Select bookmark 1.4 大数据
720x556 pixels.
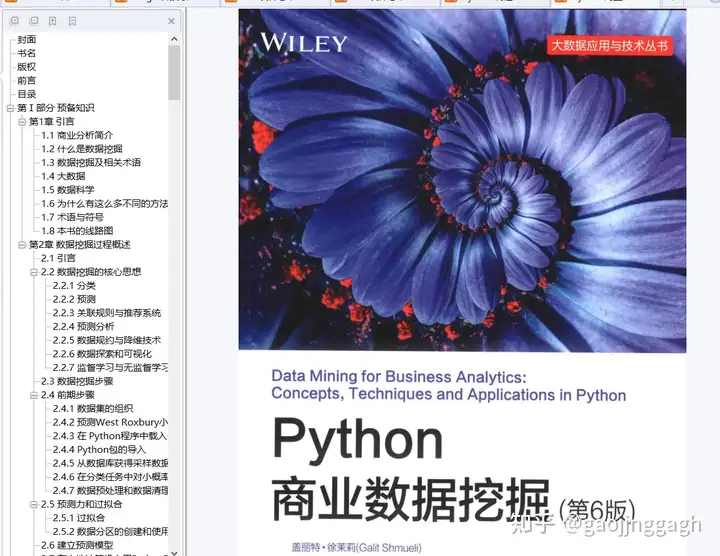coord(63,176)
